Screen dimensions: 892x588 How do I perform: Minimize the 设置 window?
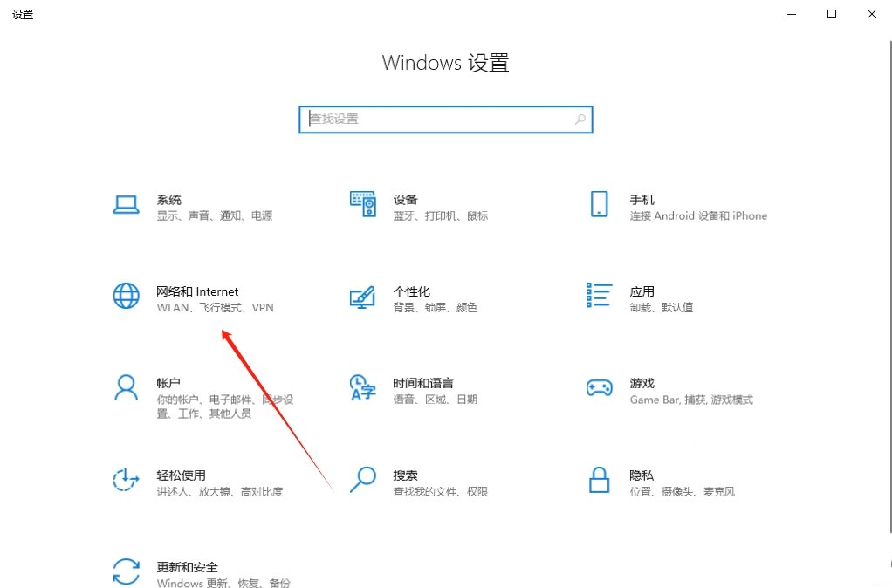tap(792, 14)
